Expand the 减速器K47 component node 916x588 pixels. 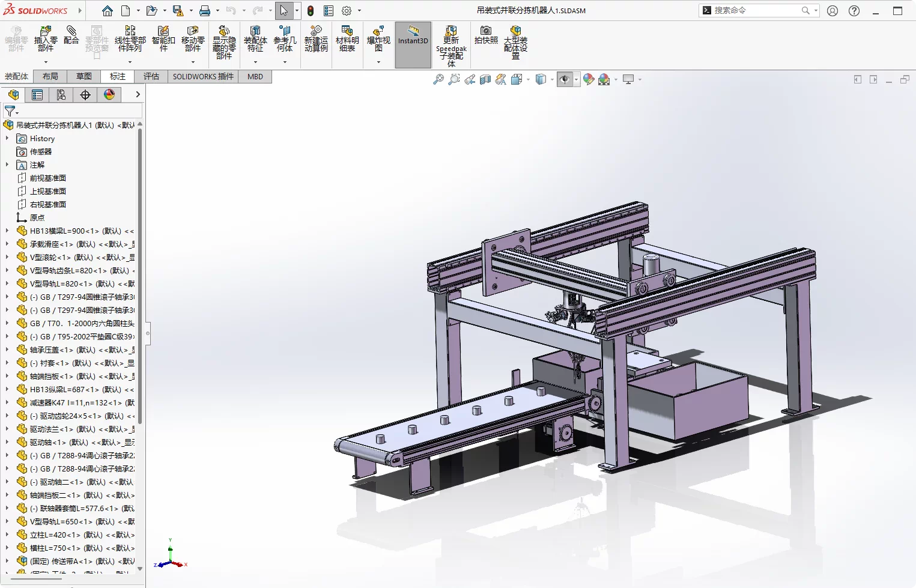tap(7, 402)
